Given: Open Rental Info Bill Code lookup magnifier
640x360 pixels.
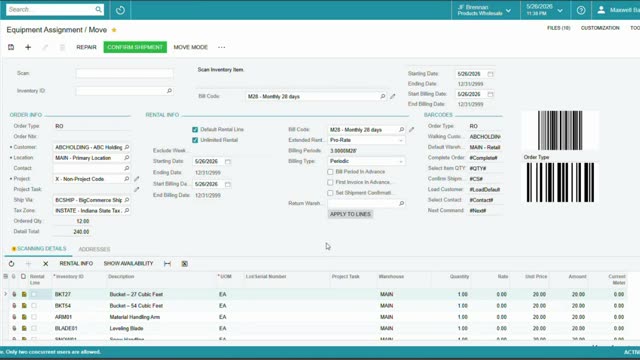Looking at the screenshot, I should tap(401, 129).
